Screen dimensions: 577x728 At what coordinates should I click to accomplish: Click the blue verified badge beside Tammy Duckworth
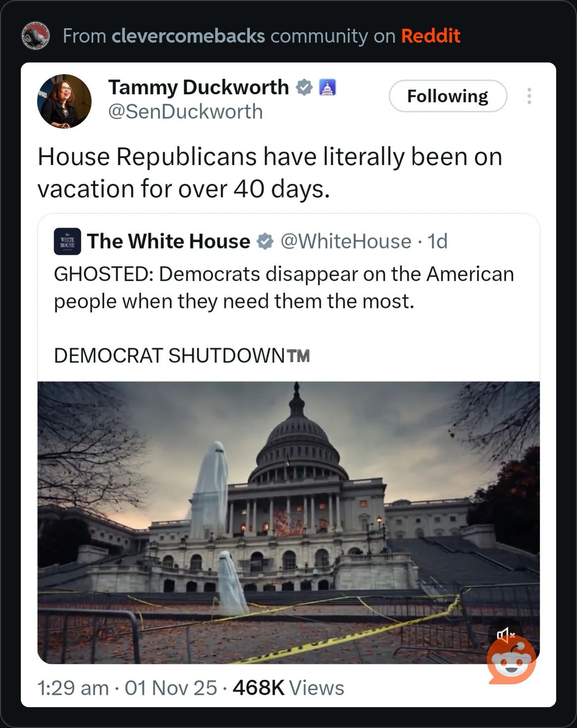[x=304, y=88]
